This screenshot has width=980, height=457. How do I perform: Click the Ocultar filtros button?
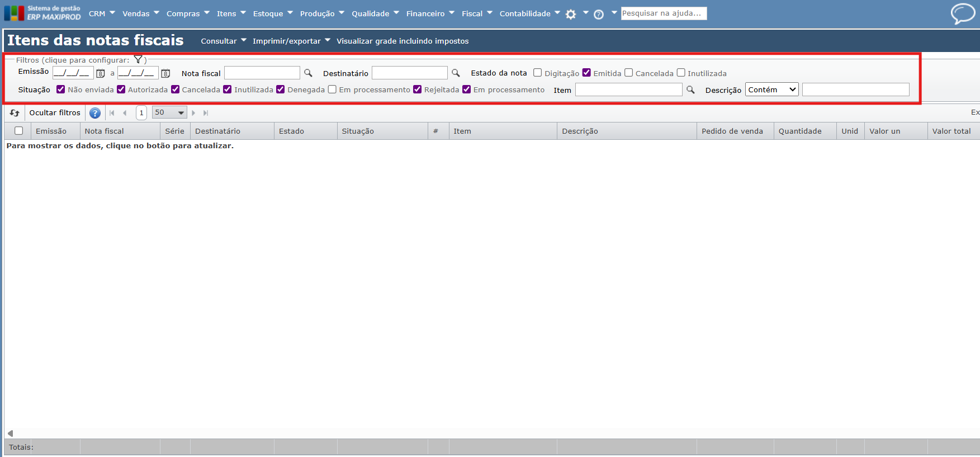click(55, 113)
